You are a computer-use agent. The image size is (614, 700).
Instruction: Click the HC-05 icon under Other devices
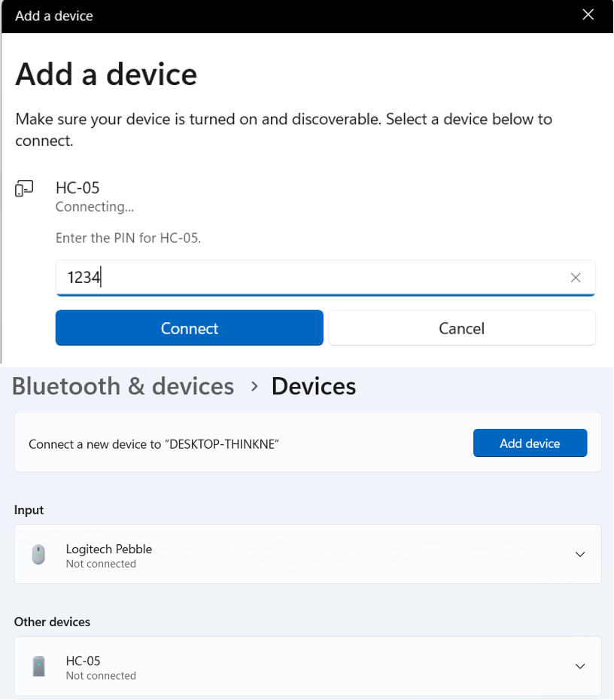(x=39, y=667)
